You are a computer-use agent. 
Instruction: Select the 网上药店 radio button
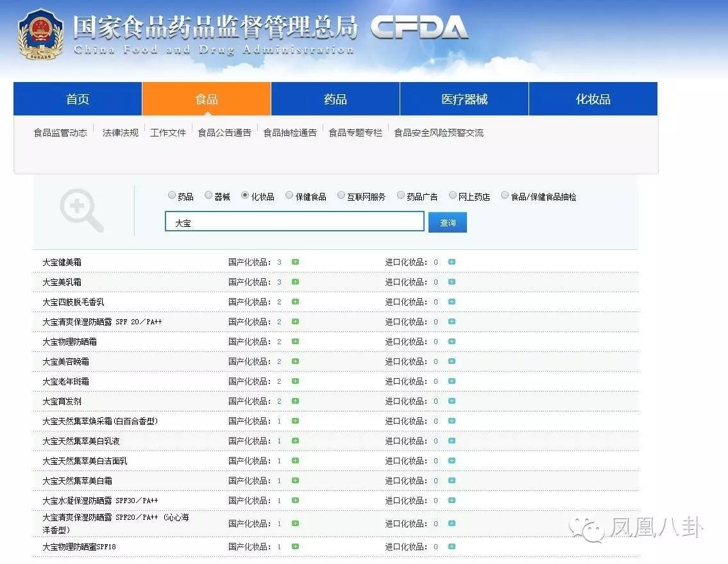[453, 195]
